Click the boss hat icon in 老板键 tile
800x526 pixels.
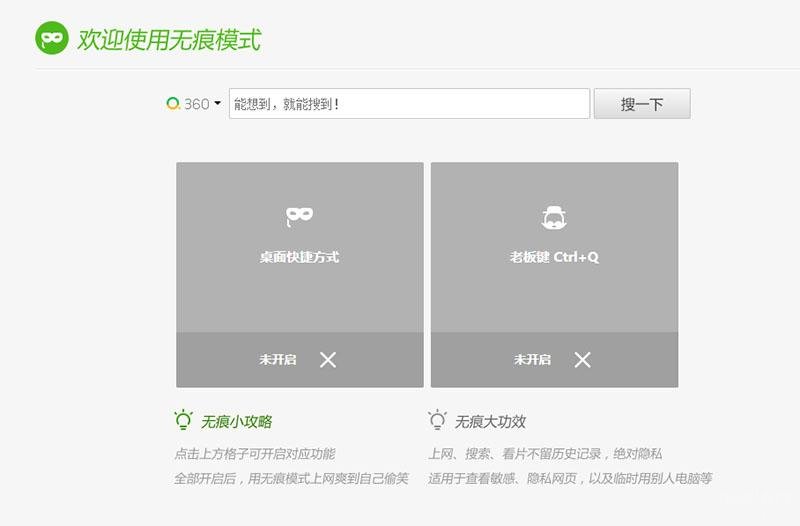(554, 217)
